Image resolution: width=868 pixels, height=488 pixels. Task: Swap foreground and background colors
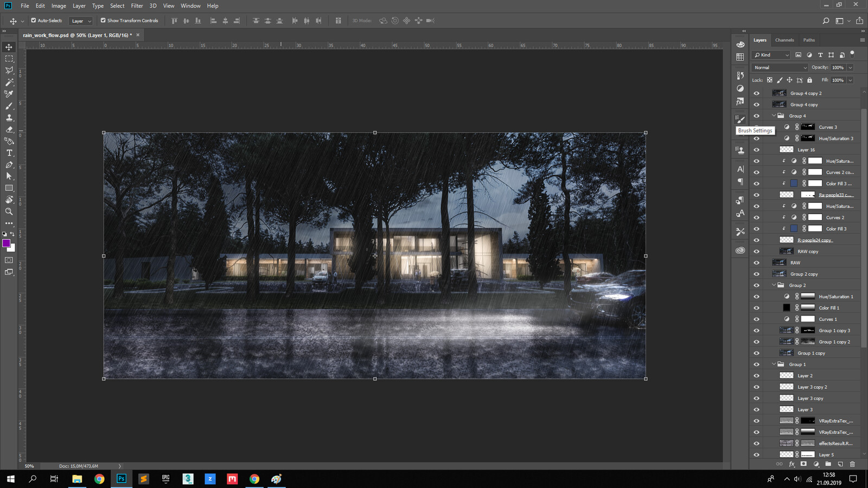pyautogui.click(x=12, y=234)
